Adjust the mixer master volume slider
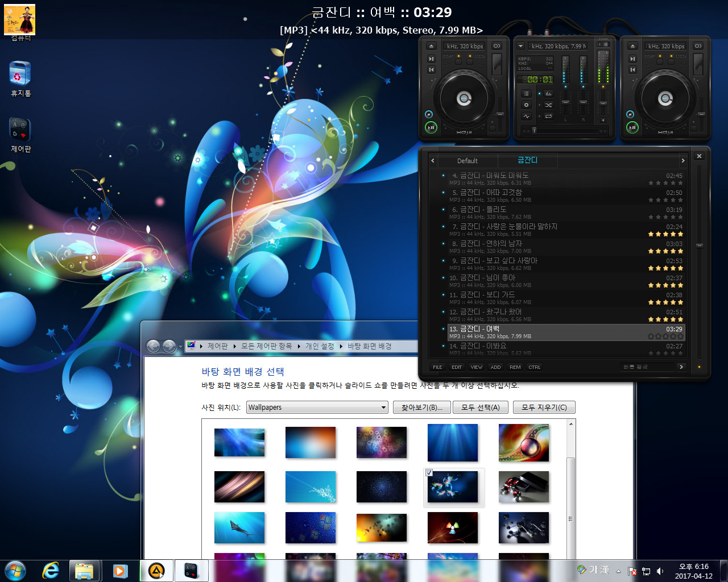Viewport: 728px width, 582px height. coord(603,103)
